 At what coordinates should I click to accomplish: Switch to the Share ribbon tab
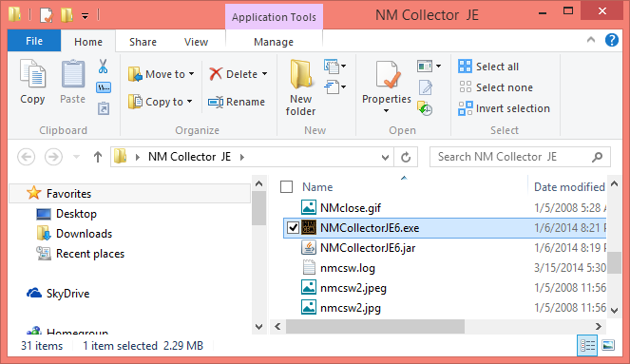pyautogui.click(x=143, y=42)
